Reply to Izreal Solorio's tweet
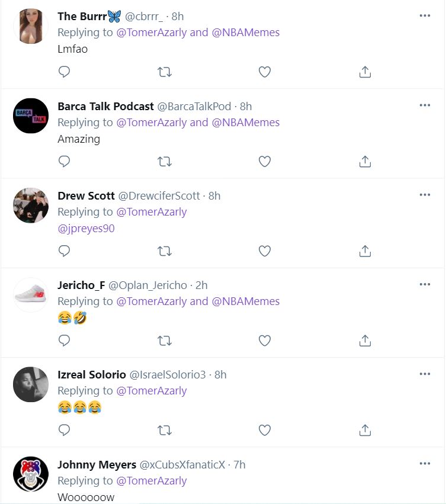This screenshot has width=446, height=504. (65, 429)
